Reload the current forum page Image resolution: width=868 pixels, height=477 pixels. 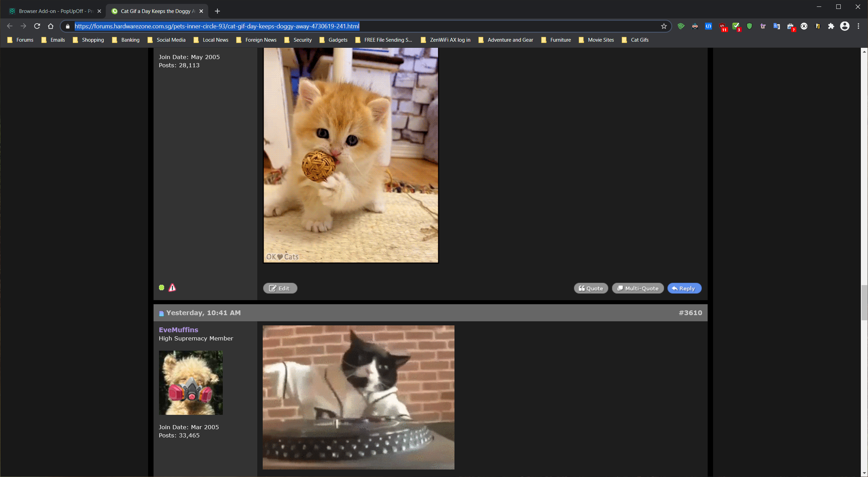point(37,26)
